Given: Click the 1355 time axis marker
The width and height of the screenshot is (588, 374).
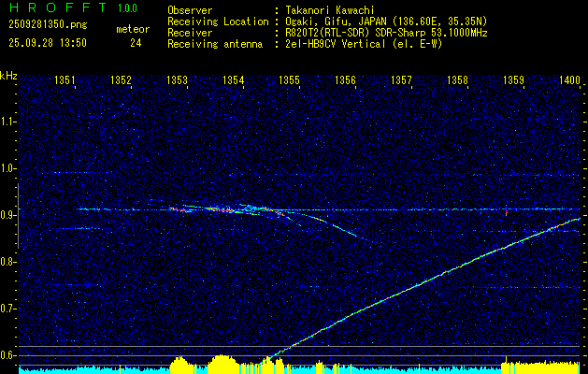Looking at the screenshot, I should point(289,79).
